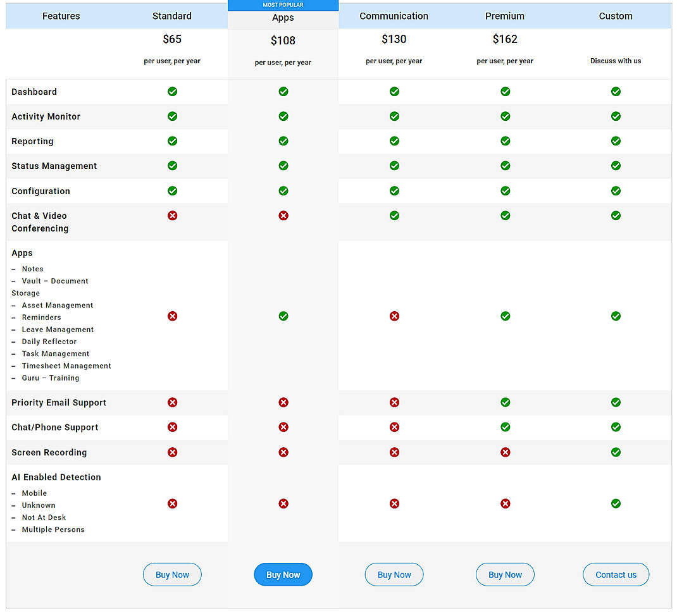The width and height of the screenshot is (677, 616).
Task: Click the red cross for Screen Recording in Premium
Action: (x=505, y=452)
